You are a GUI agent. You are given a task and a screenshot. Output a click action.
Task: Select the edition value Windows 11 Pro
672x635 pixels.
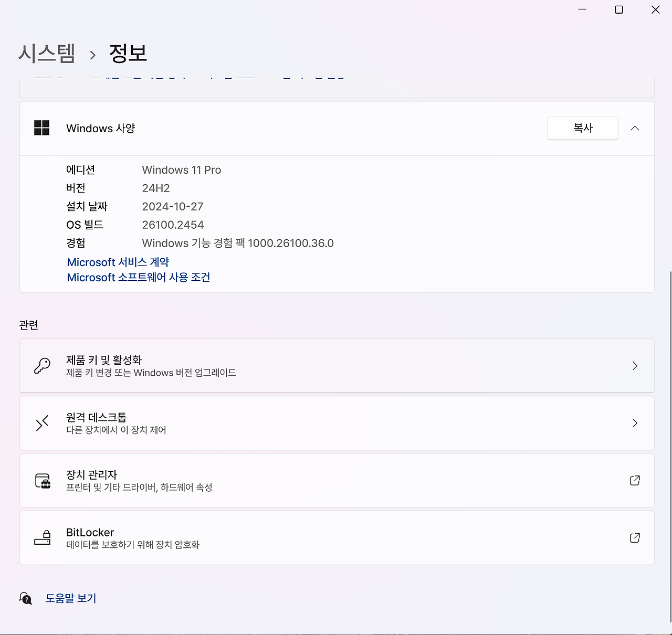182,170
